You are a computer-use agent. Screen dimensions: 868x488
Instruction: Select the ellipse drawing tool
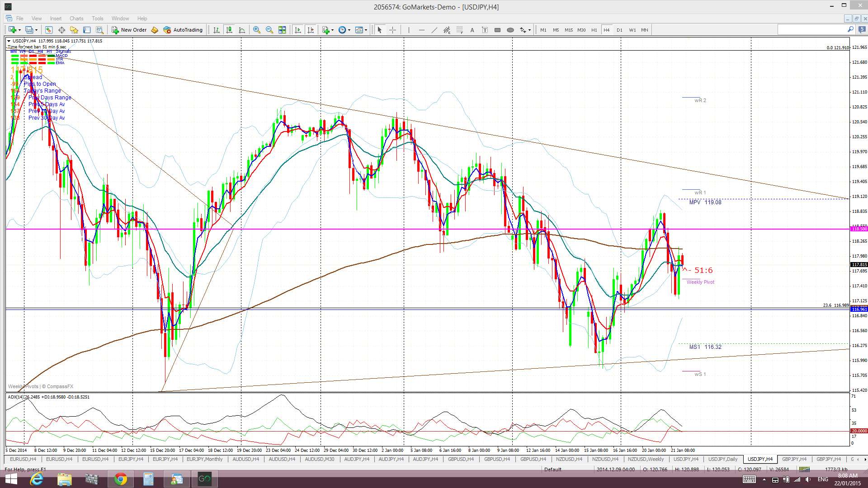[510, 30]
